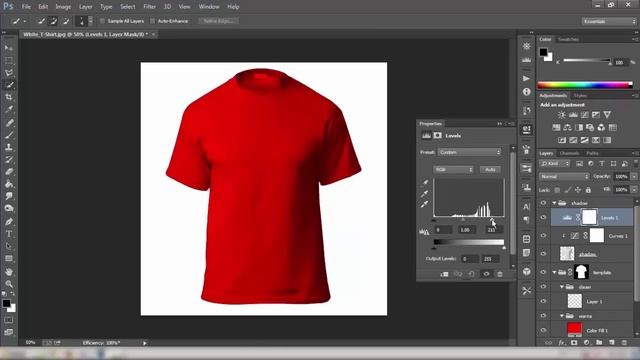Switch to the Swatches tab
This screenshot has height=360, width=640.
(568, 40)
